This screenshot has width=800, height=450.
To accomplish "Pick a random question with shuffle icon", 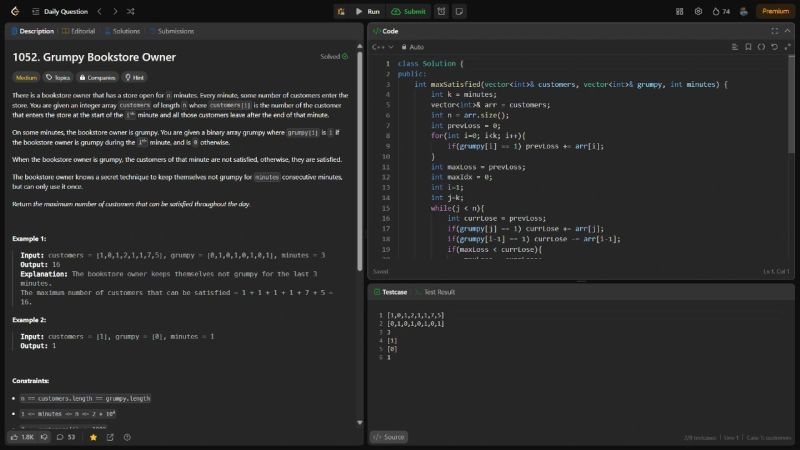I will point(131,11).
